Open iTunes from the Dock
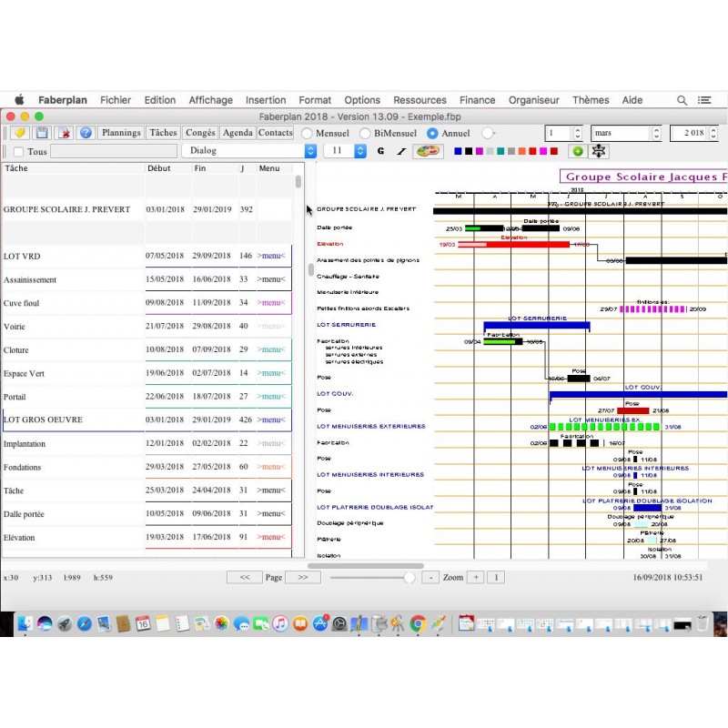 point(280,623)
